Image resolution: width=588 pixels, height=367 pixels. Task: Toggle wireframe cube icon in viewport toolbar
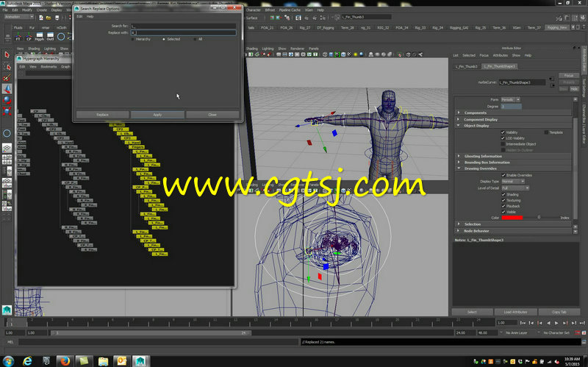pos(325,54)
